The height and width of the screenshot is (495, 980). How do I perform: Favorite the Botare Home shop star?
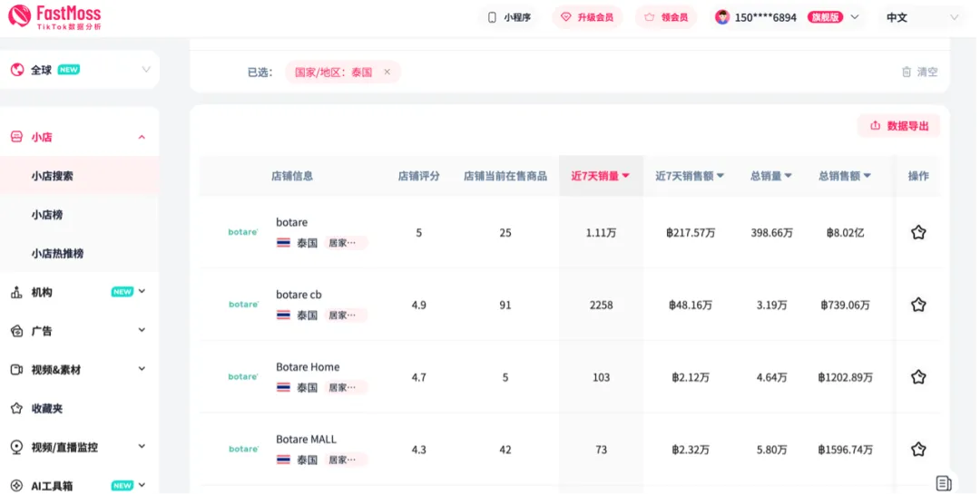[x=918, y=377]
